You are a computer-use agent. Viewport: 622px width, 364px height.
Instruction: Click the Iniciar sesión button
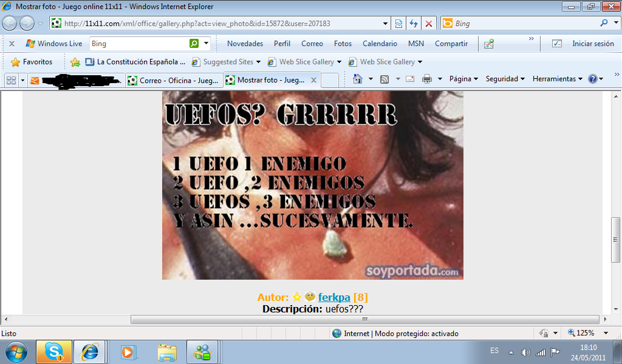tap(592, 44)
